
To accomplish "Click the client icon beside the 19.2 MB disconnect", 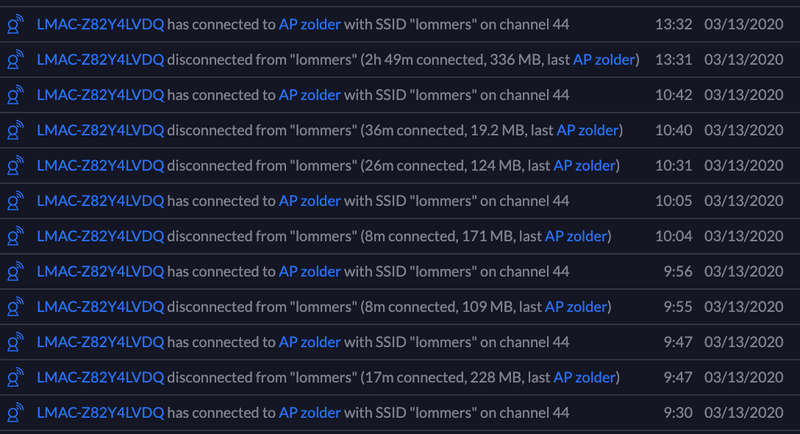I will (15, 130).
